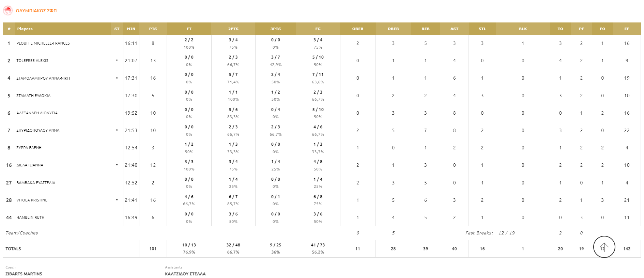
Task: Click the EF column header
Action: (626, 29)
